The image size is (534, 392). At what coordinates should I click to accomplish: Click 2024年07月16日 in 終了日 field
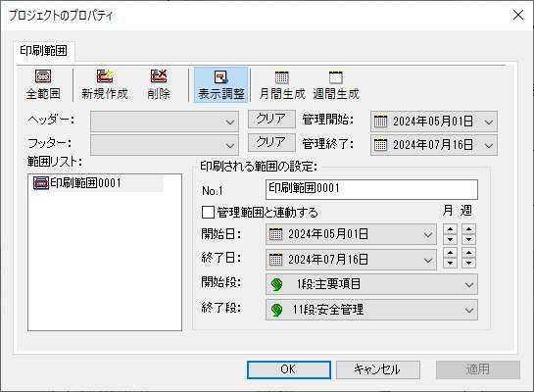pos(328,260)
